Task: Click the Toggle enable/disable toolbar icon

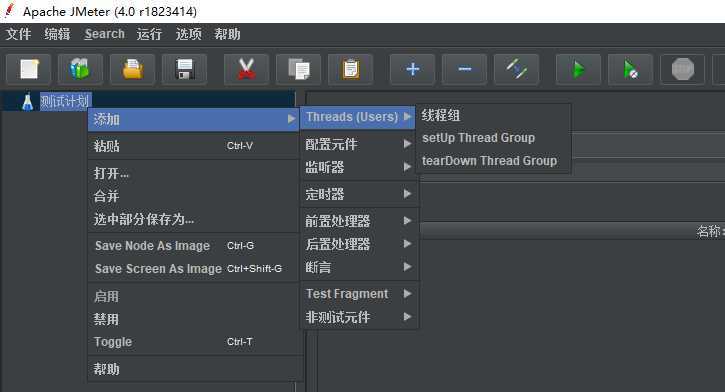Action: point(516,69)
